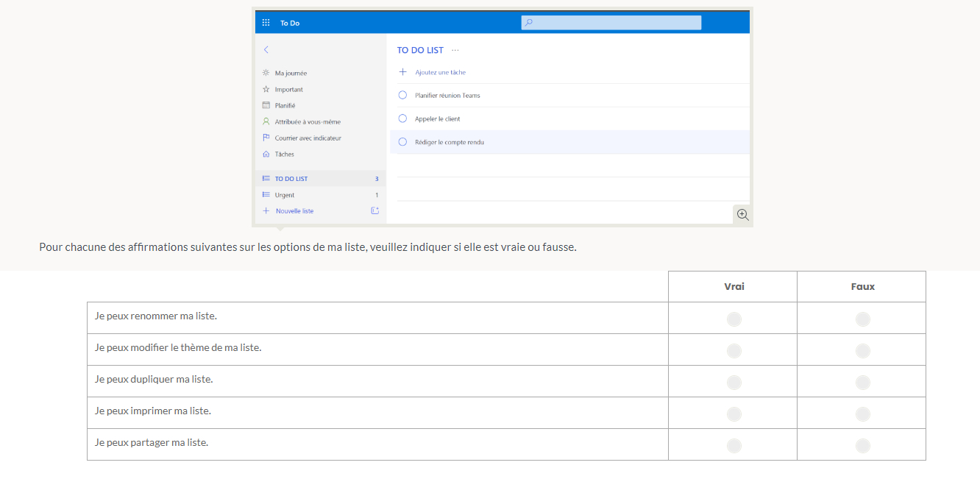Open the TO DO LIST ellipsis options

tap(455, 50)
